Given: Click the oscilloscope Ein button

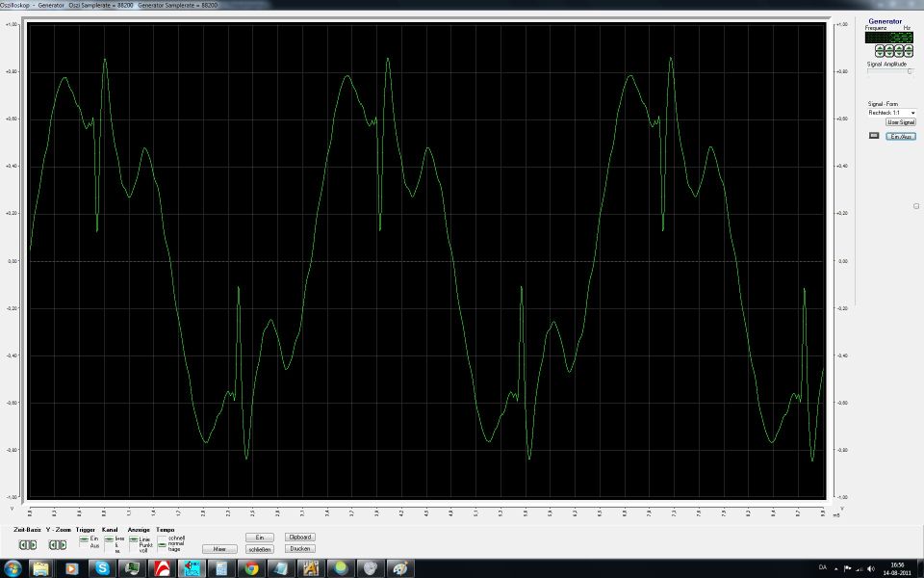Looking at the screenshot, I should tap(260, 538).
